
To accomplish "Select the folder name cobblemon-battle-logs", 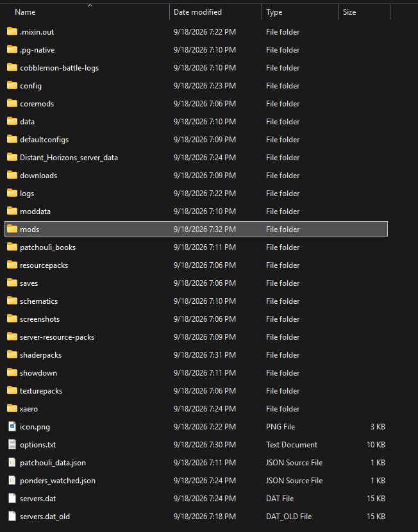I will coord(60,67).
